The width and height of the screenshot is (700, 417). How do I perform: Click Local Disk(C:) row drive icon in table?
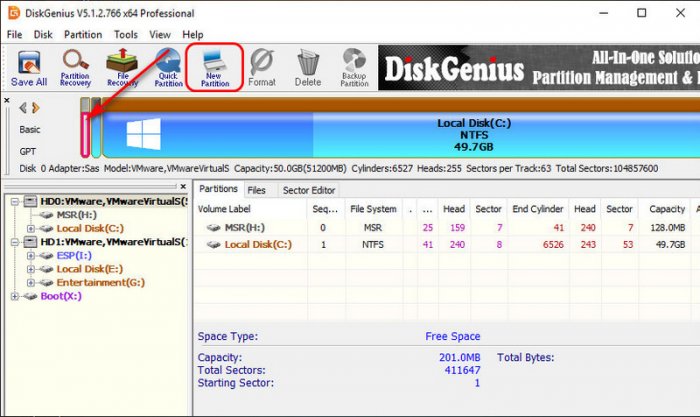213,245
